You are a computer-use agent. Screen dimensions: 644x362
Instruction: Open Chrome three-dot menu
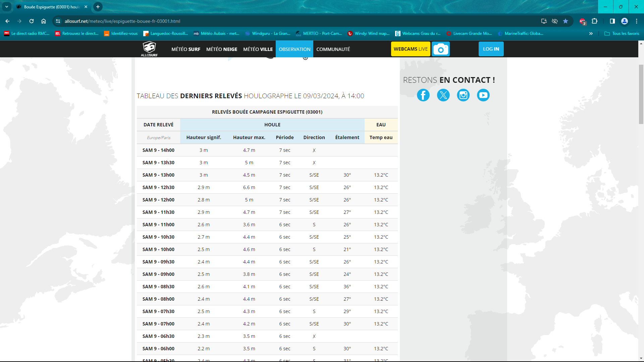[x=636, y=21]
